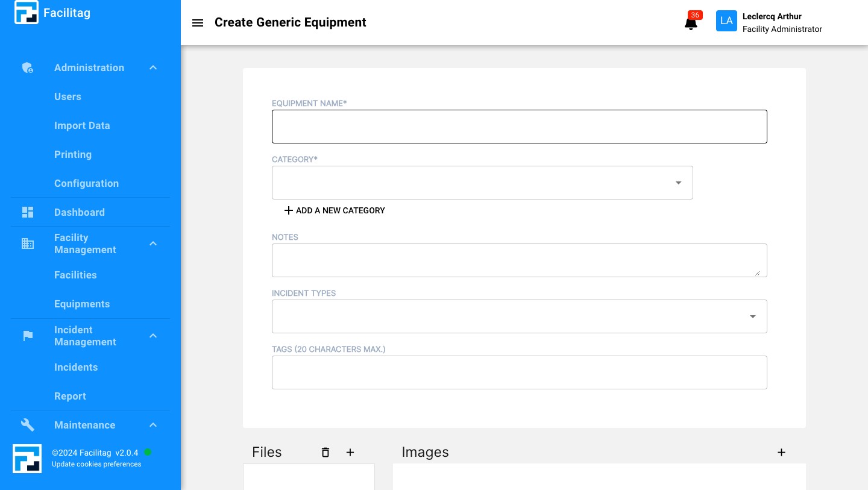This screenshot has width=868, height=490.
Task: Focus the Equipment Name field
Action: [x=519, y=127]
